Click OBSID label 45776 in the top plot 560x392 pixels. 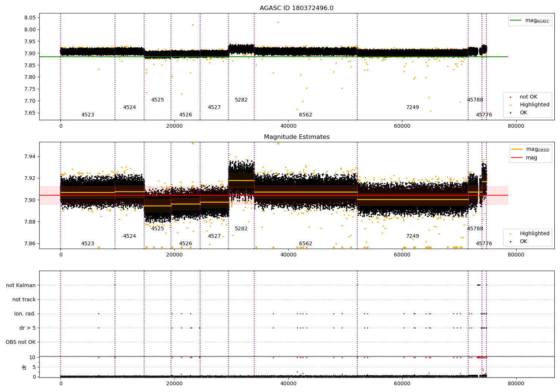click(x=484, y=115)
